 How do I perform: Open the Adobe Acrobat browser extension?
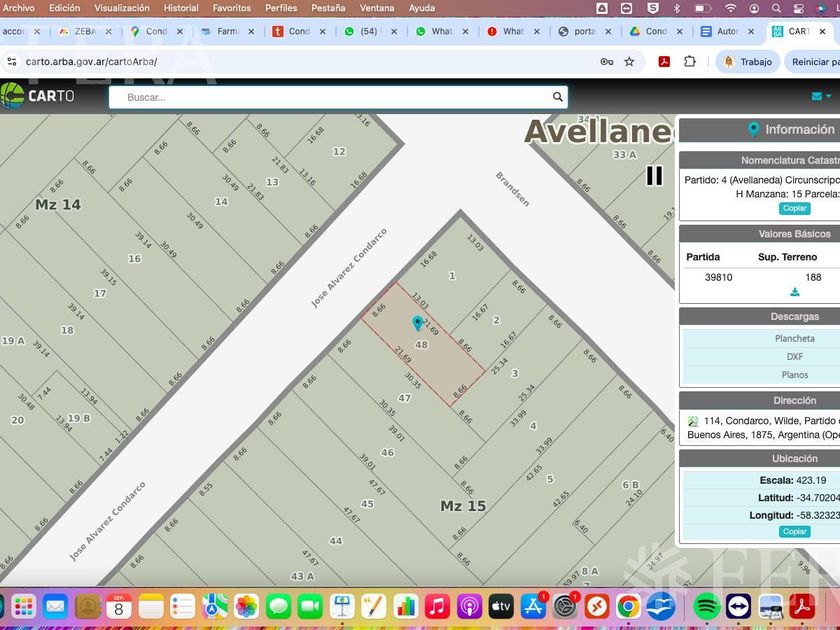[x=663, y=62]
